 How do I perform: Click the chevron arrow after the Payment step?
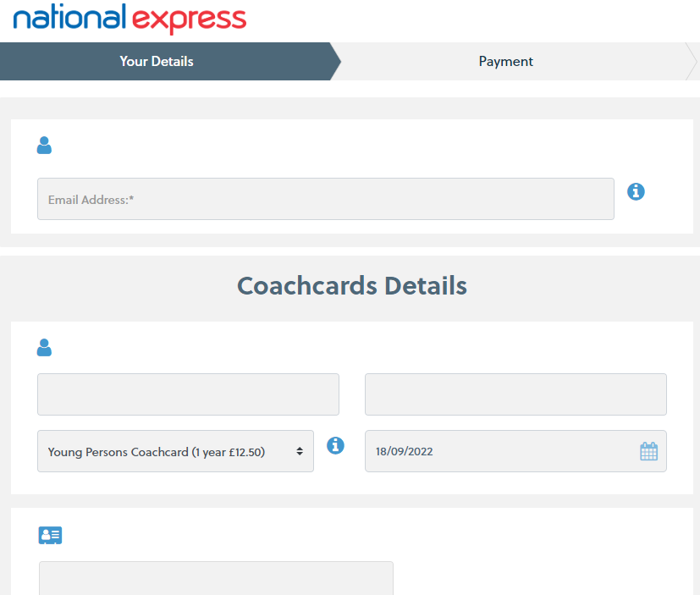691,61
